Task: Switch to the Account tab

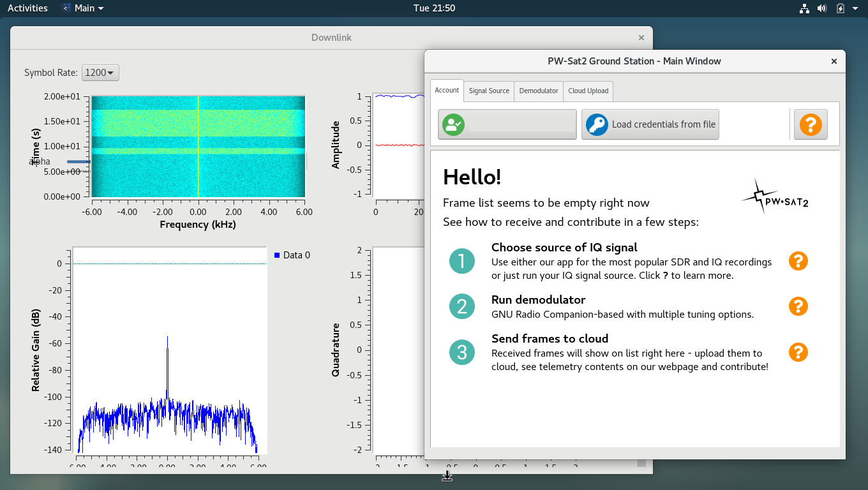Action: point(447,91)
